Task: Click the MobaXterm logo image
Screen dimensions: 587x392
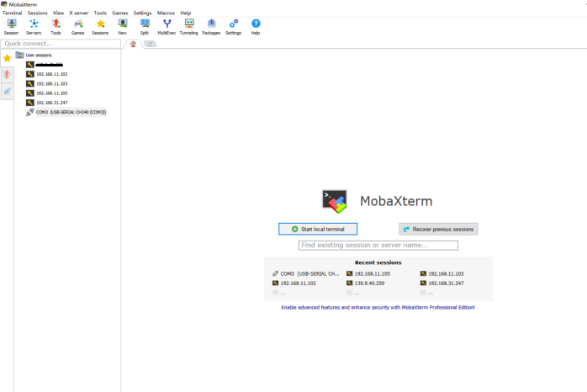Action: tap(335, 201)
